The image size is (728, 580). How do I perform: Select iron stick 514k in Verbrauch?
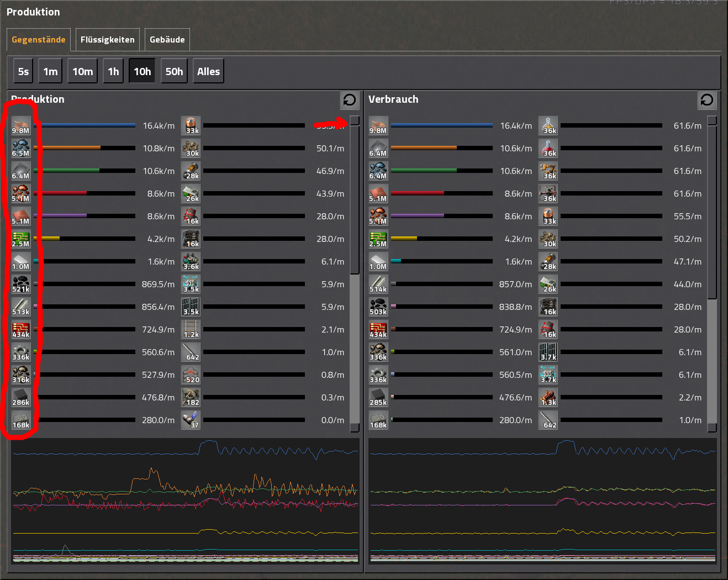click(378, 284)
